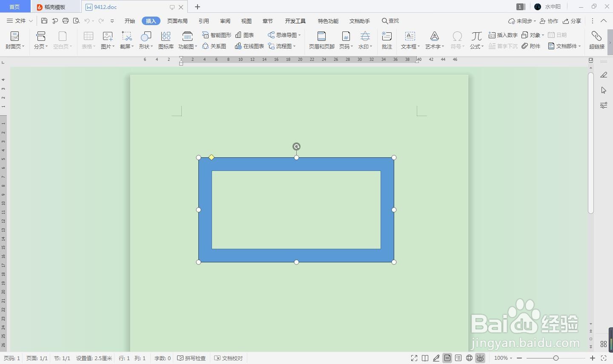The image size is (613, 364).
Task: Click zoom out minus button
Action: 519,358
